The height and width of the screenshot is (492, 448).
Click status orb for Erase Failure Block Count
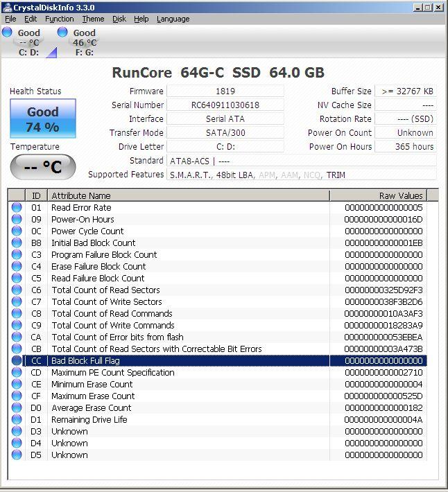17,266
